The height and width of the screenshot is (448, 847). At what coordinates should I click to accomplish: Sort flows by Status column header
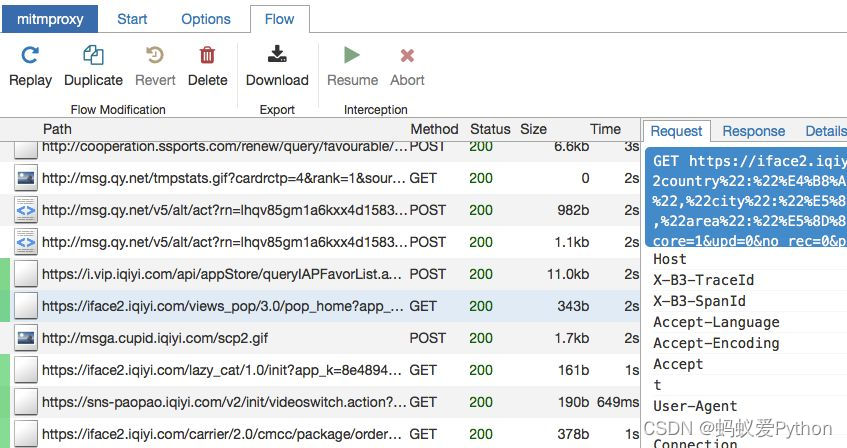point(490,129)
